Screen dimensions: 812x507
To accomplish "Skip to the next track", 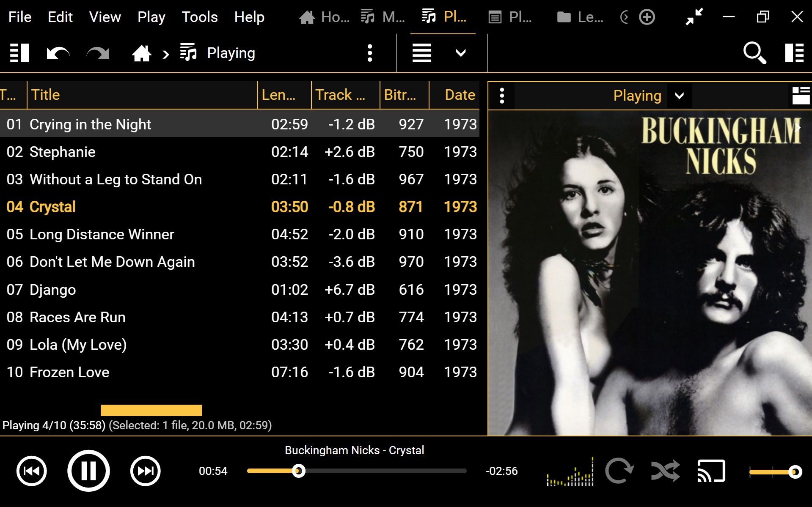I will tap(145, 471).
